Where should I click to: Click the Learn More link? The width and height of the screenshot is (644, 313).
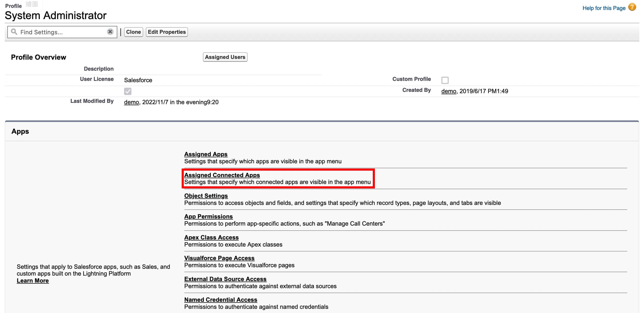click(x=33, y=281)
